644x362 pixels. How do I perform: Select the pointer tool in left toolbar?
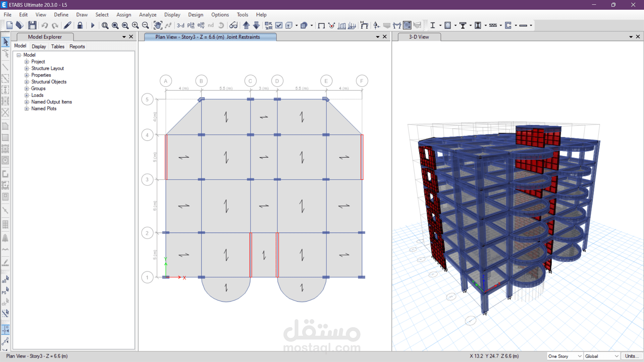coord(5,42)
